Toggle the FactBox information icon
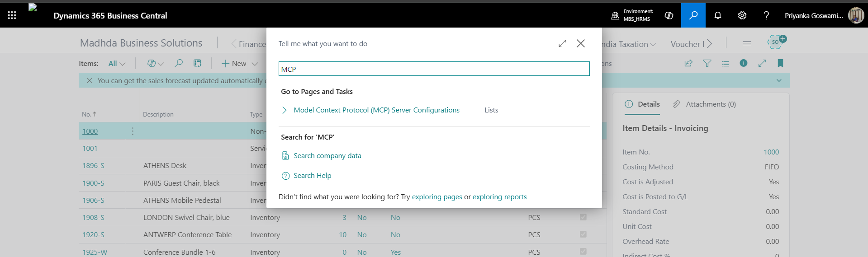 (744, 63)
